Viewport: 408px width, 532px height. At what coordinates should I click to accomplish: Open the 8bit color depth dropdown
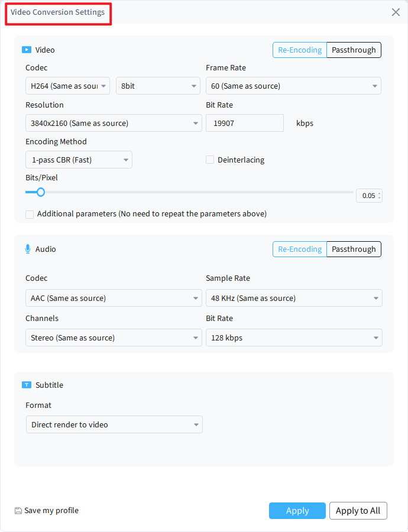pos(158,85)
